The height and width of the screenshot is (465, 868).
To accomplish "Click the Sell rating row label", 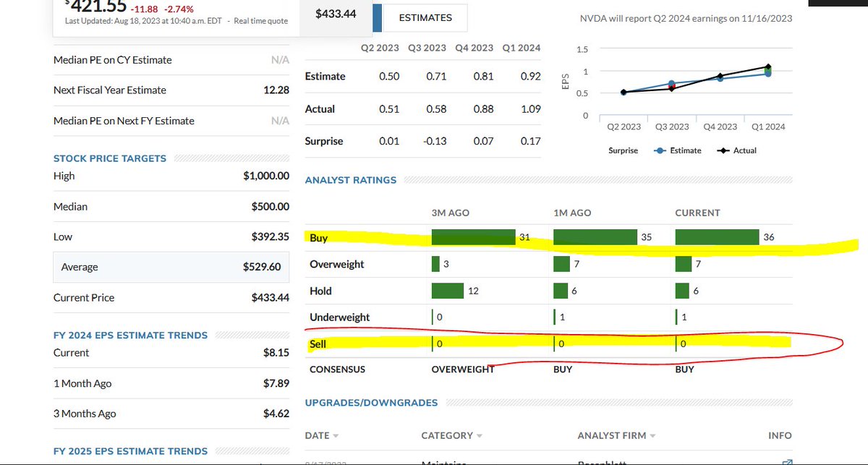I will point(318,344).
